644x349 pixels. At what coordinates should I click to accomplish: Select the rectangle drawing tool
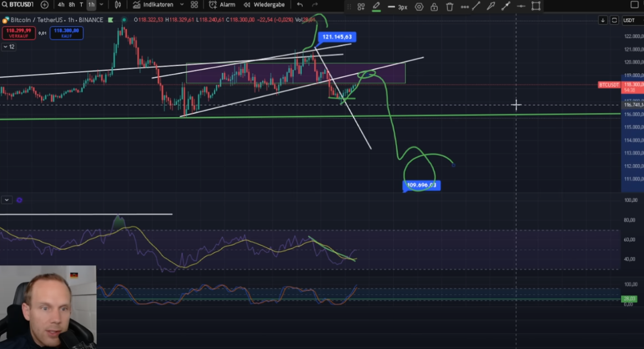536,6
